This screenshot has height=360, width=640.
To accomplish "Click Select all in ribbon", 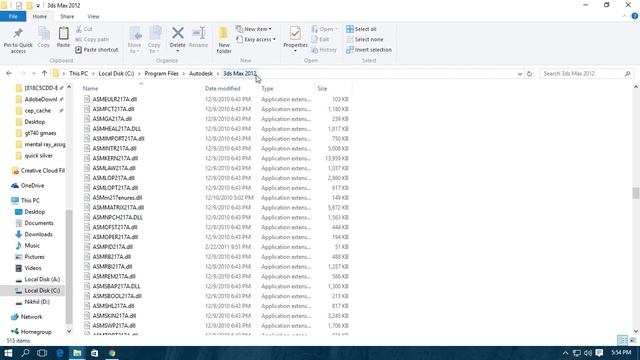I will (x=361, y=29).
